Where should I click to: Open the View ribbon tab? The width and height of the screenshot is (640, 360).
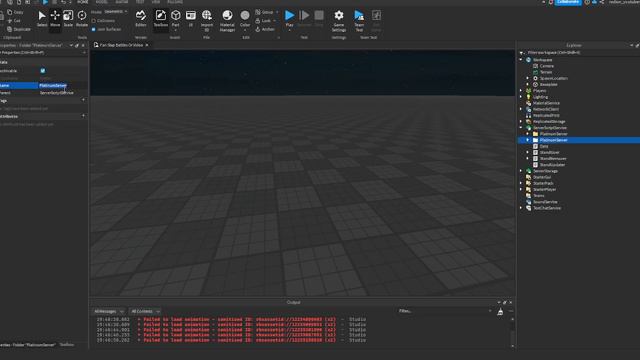[x=156, y=2]
